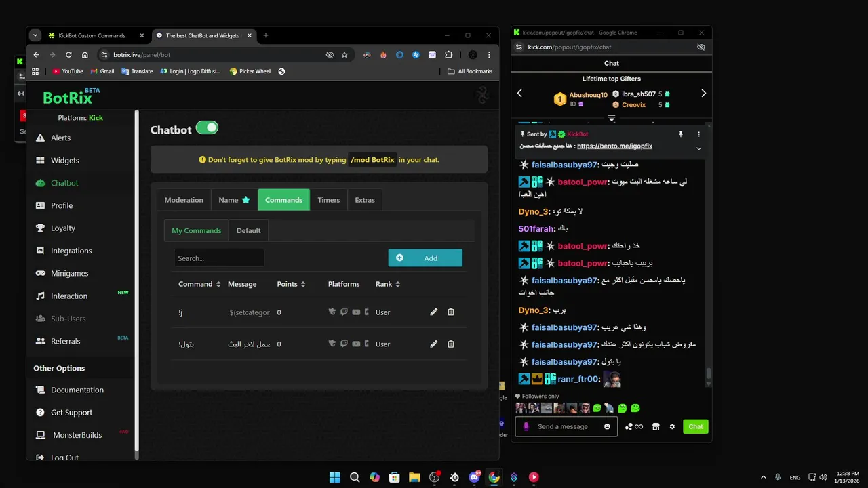Open Integrations in the sidebar

71,251
